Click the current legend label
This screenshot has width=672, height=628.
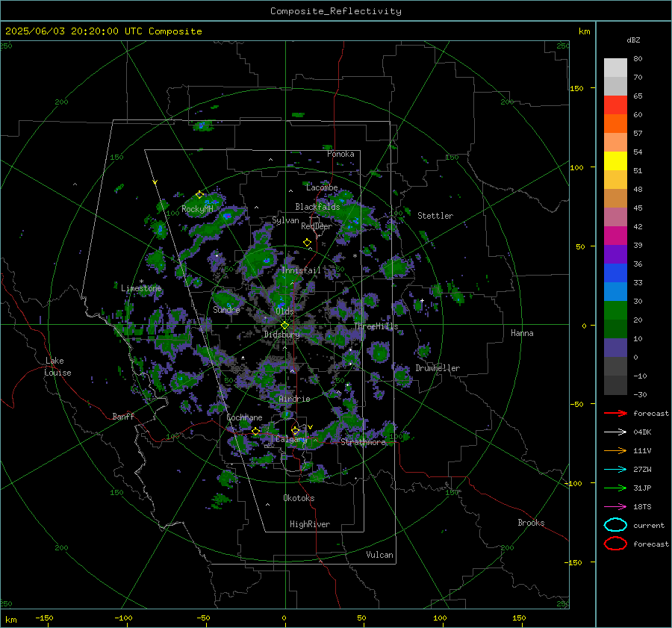pos(649,525)
